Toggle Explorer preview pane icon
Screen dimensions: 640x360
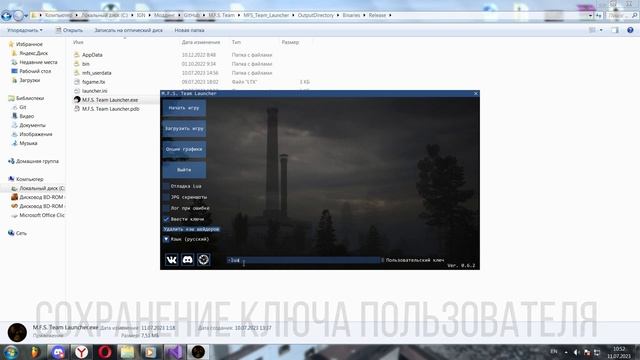coord(615,30)
